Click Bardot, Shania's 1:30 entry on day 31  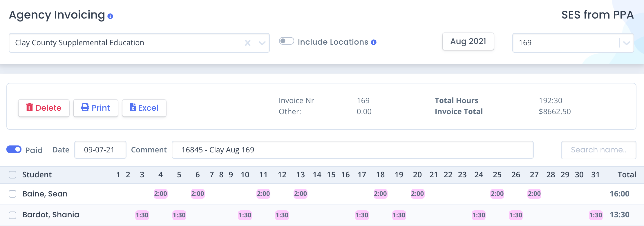pos(596,215)
